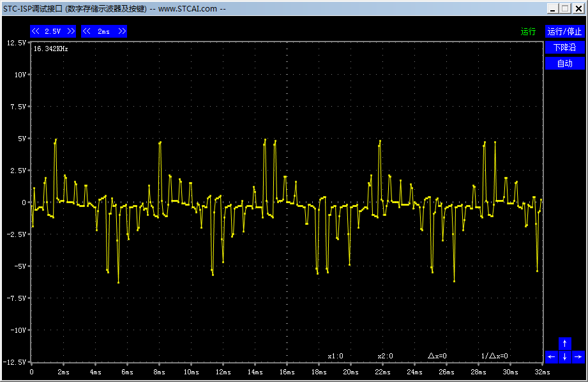
Task: Shift waveform down with the down arrow
Action: (565, 357)
